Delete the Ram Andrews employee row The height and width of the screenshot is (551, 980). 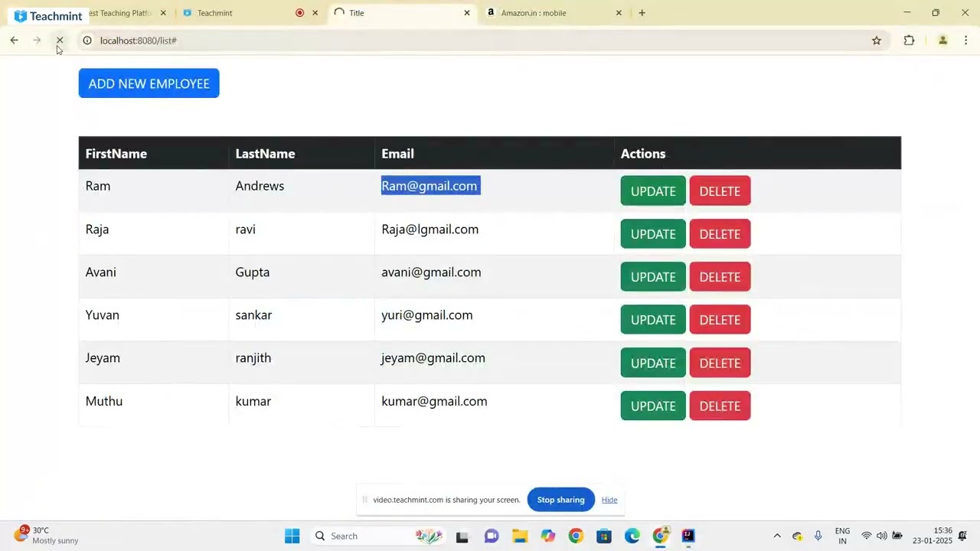tap(720, 191)
